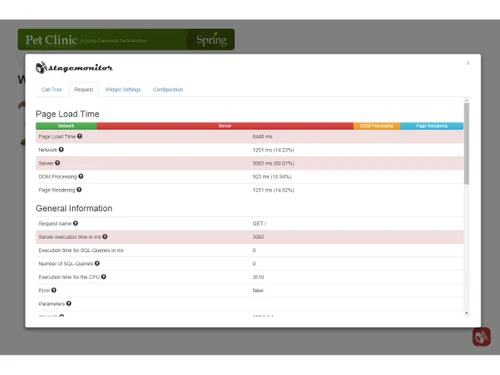Click the 1201 ms Network value
Viewport: 500px width, 375px height.
pyautogui.click(x=273, y=150)
